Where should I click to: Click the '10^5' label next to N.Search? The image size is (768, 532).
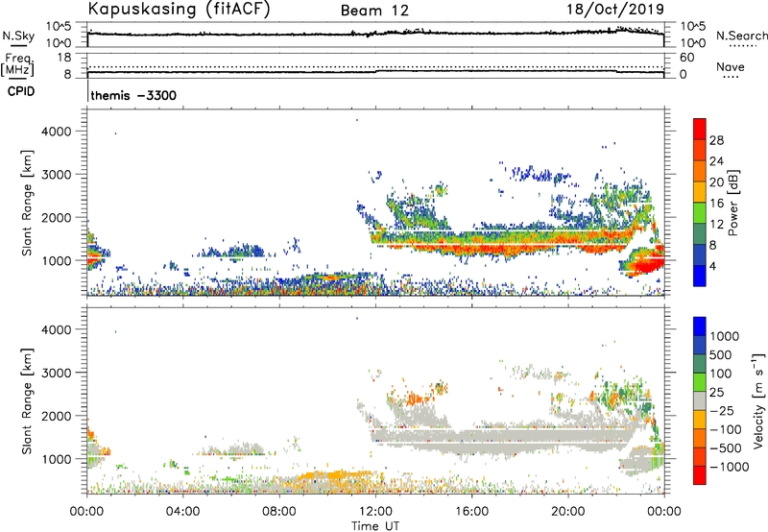click(x=693, y=26)
